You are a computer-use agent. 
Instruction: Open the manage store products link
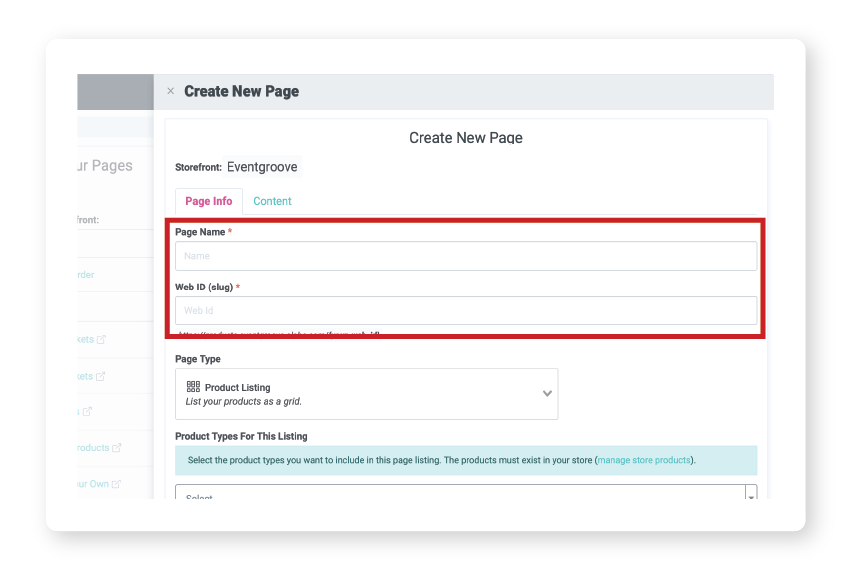(x=643, y=459)
